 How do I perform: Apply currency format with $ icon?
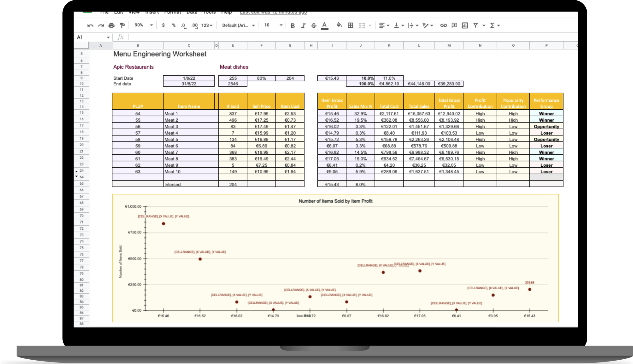(x=163, y=25)
